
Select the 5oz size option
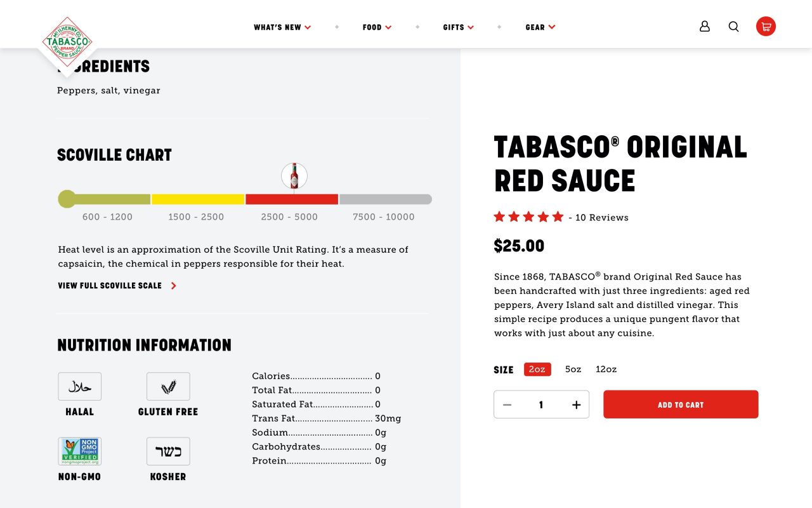click(573, 369)
